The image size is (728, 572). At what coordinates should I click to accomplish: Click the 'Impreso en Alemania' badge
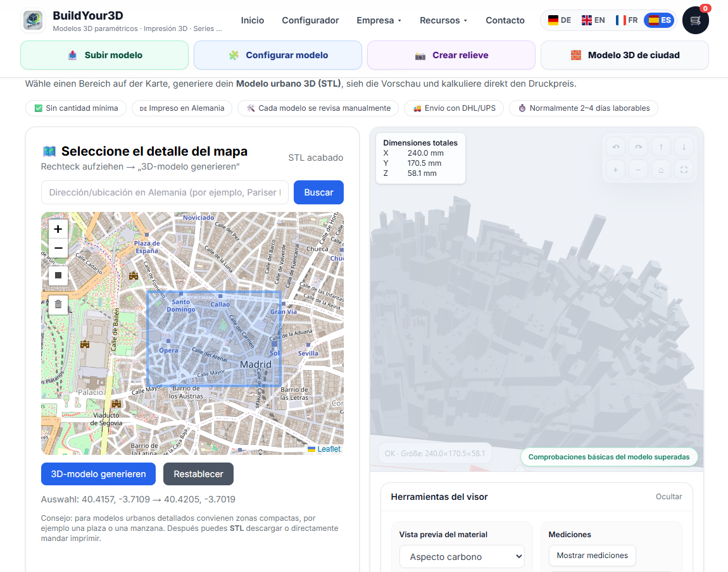point(182,108)
